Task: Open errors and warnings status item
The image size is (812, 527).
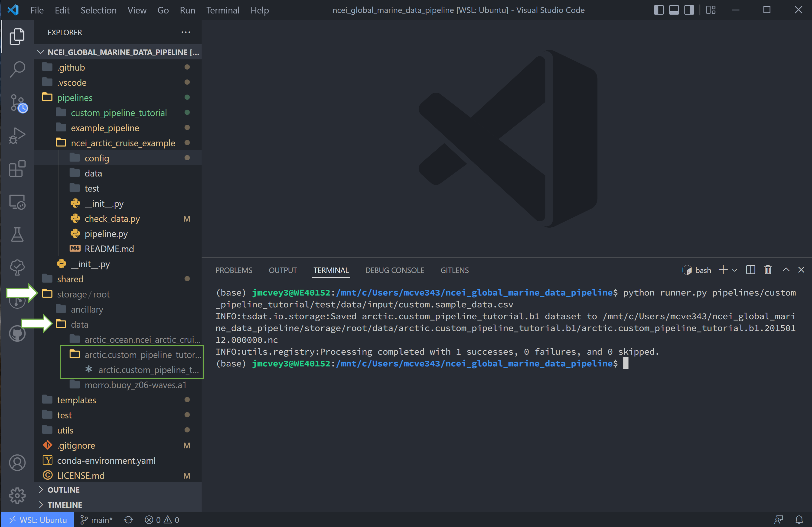Action: pos(162,520)
